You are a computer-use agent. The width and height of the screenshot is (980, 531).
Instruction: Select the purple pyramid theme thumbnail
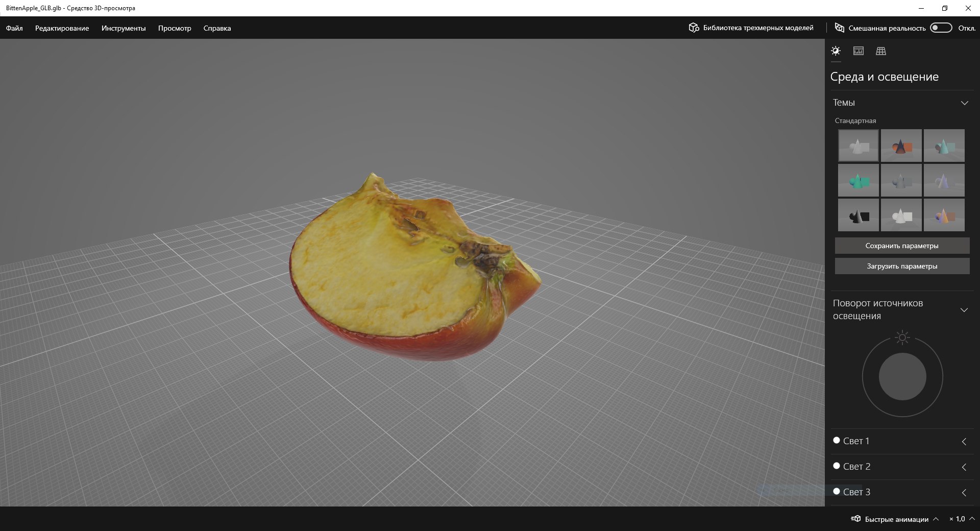[x=944, y=180]
